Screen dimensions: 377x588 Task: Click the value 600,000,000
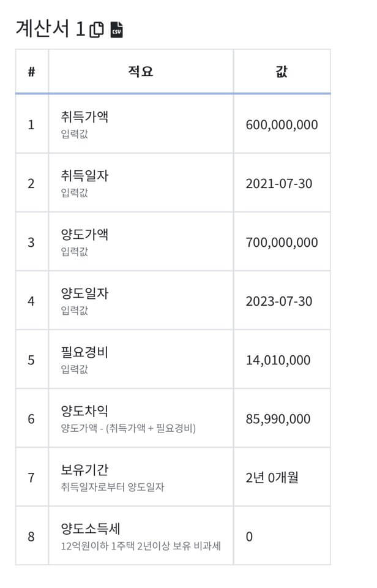[280, 124]
